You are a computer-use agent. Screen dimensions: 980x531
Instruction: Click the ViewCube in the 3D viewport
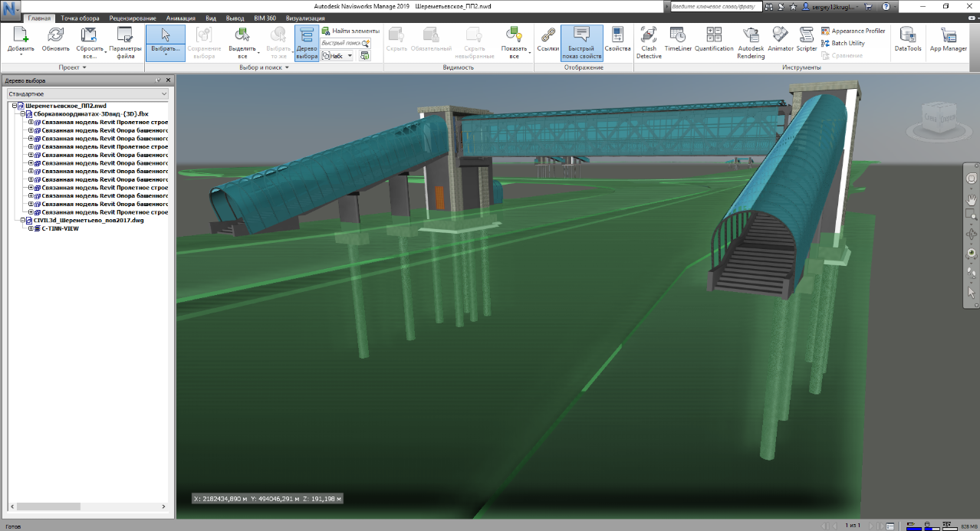click(x=936, y=120)
